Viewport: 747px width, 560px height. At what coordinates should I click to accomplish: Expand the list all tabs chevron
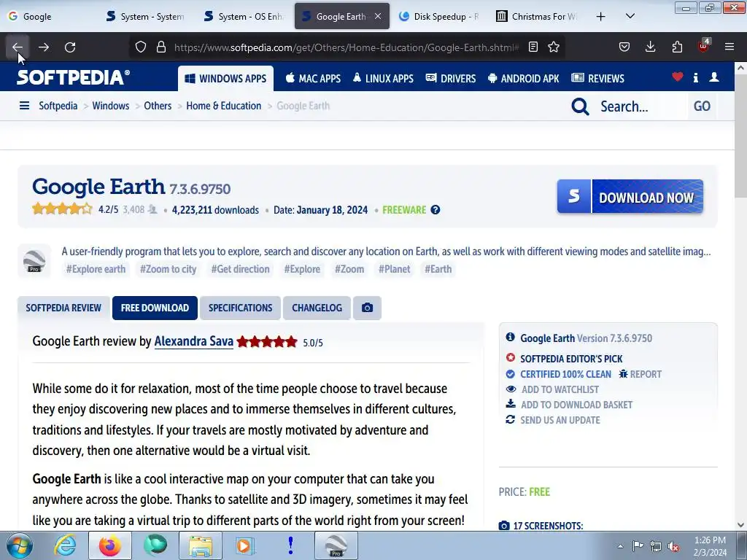click(630, 16)
